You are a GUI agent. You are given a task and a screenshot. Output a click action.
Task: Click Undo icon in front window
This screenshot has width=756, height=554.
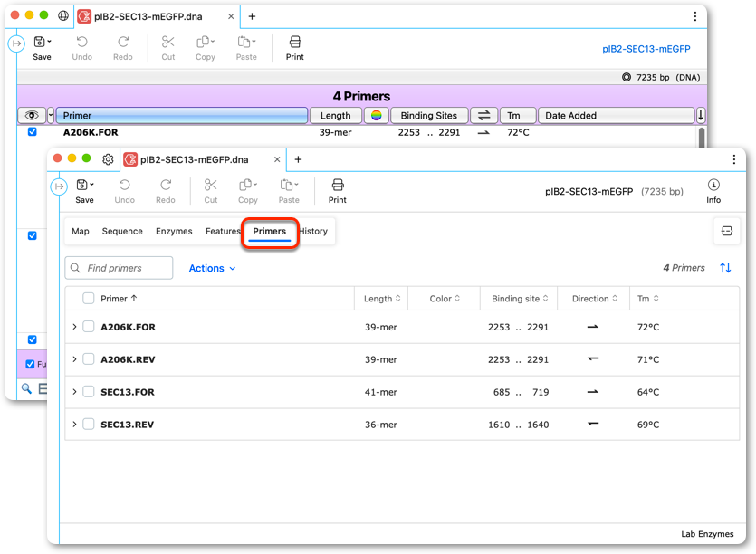pyautogui.click(x=124, y=186)
